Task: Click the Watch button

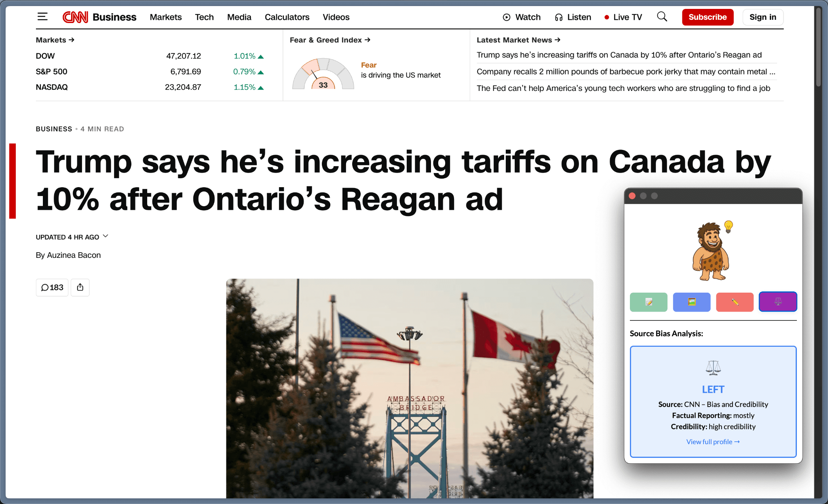Action: [522, 17]
